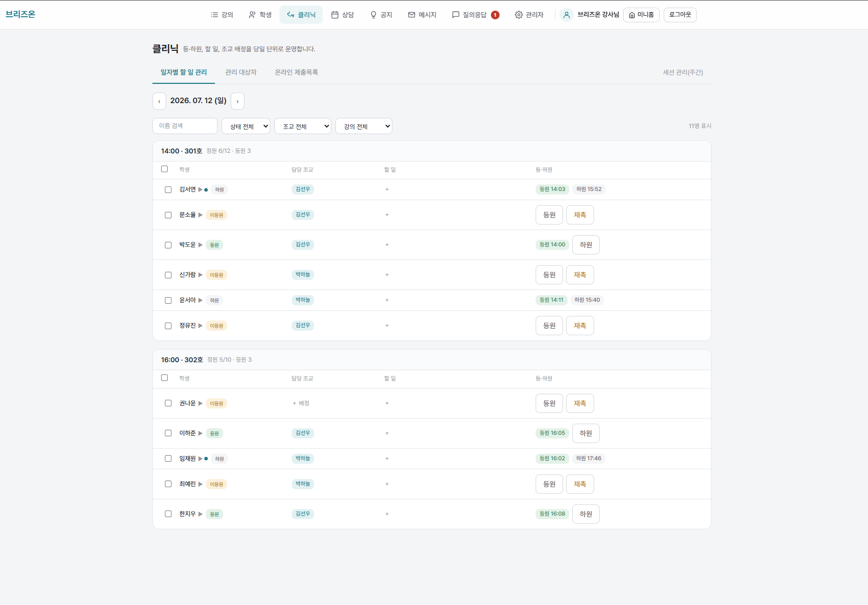
Task: Open the 상담 calendar menu item
Action: 343,15
